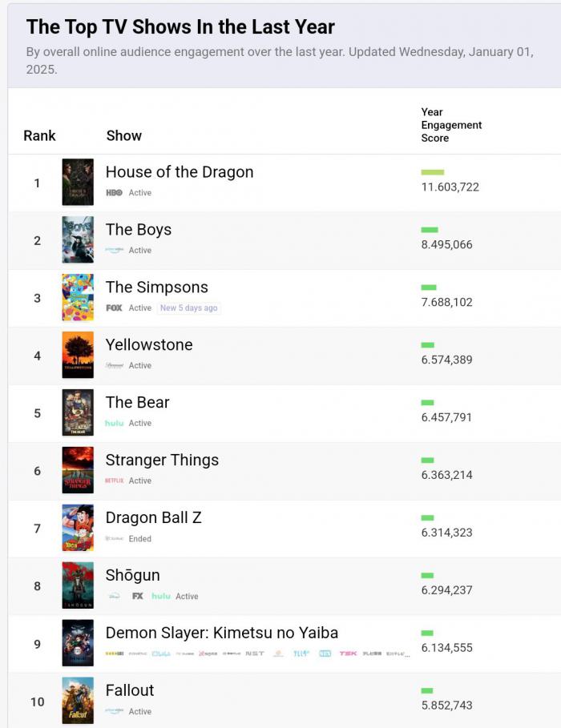Open the Dragon Ball Z poster thumbnail

coord(78,528)
